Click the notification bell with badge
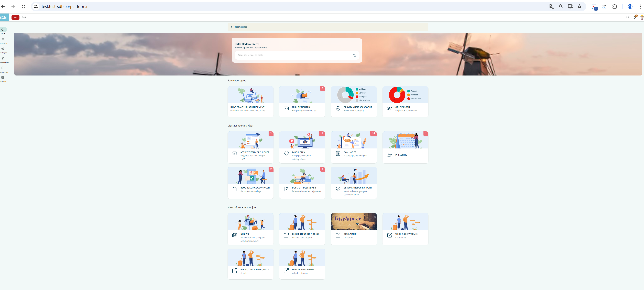Screen dimensions: 644x290 click(x=635, y=17)
